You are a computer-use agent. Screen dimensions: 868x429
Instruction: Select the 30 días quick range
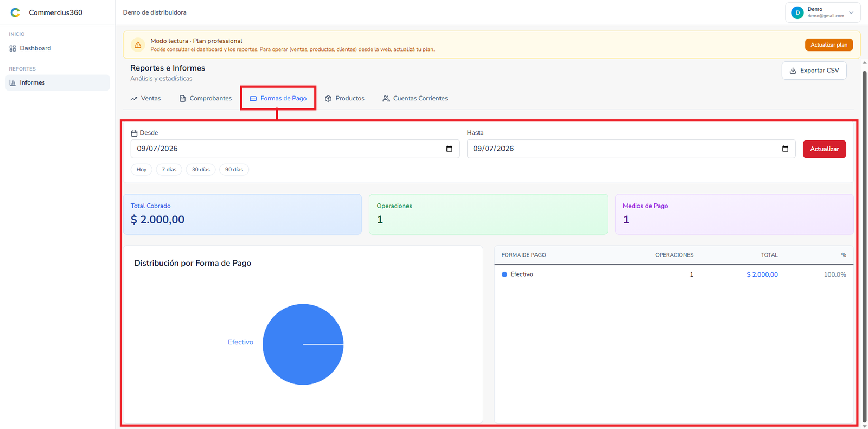[201, 169]
